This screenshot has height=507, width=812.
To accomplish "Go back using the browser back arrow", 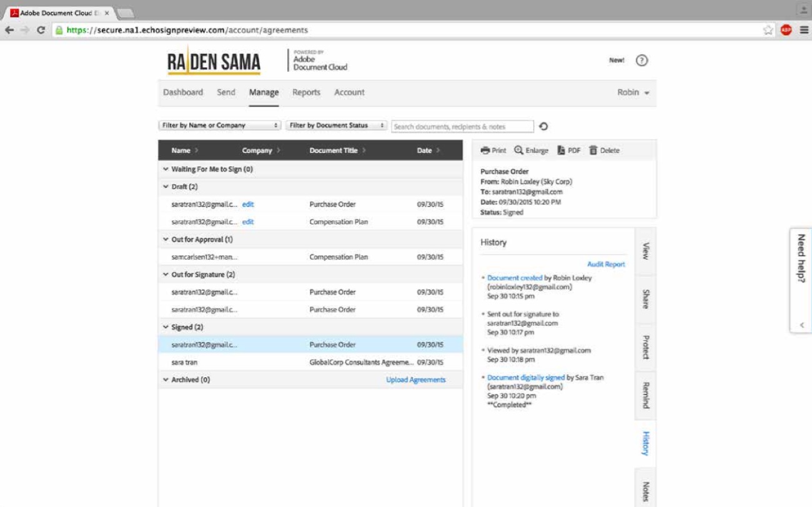I will click(x=9, y=30).
